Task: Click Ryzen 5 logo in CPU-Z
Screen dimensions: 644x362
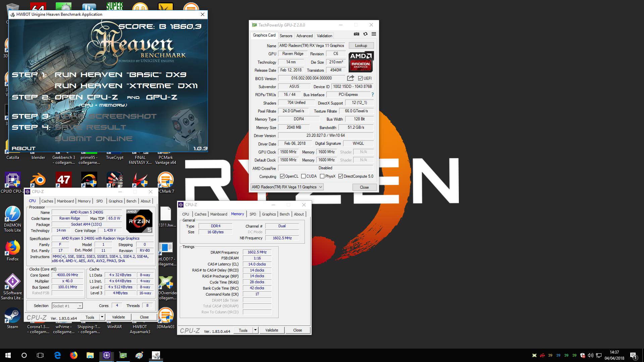Action: tap(140, 221)
